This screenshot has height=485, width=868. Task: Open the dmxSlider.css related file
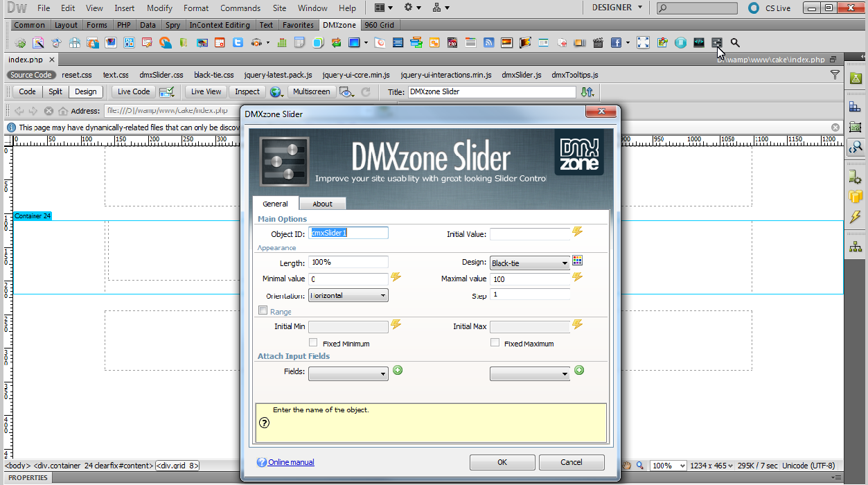pos(161,75)
